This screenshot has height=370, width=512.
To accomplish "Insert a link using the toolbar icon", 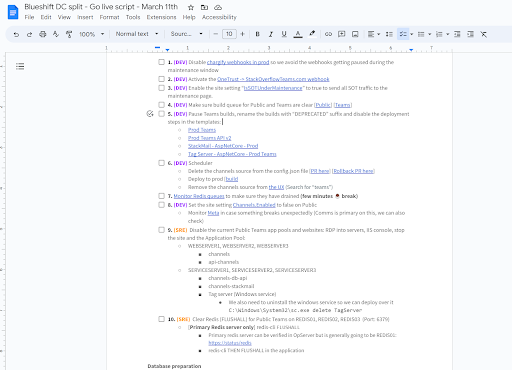I will (x=328, y=34).
